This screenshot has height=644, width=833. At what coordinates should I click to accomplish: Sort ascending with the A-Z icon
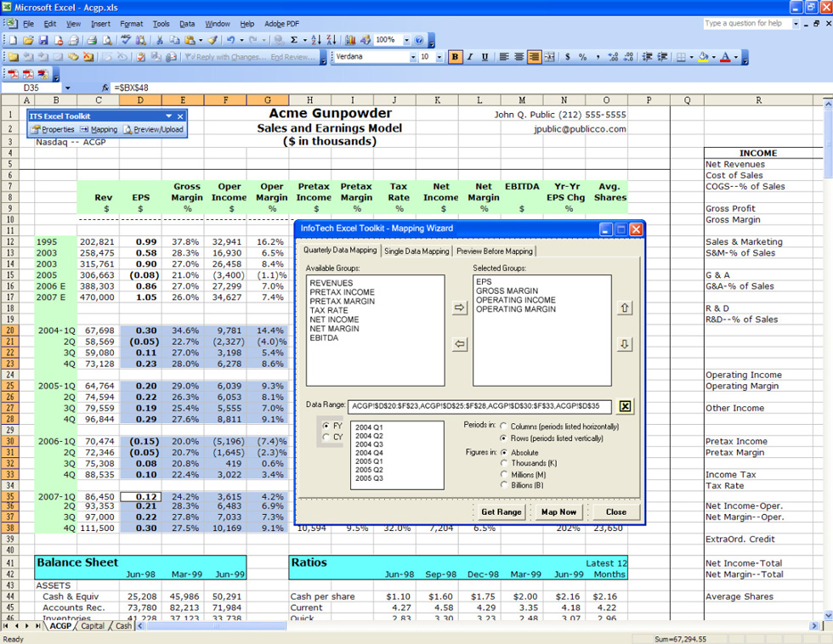point(315,40)
